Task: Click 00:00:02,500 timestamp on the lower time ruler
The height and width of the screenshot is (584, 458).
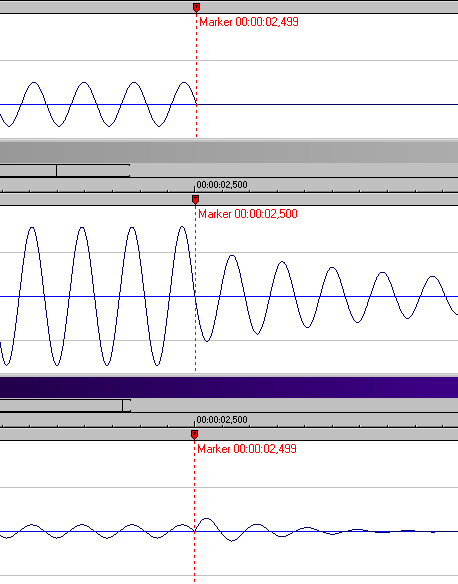Action: coord(222,420)
